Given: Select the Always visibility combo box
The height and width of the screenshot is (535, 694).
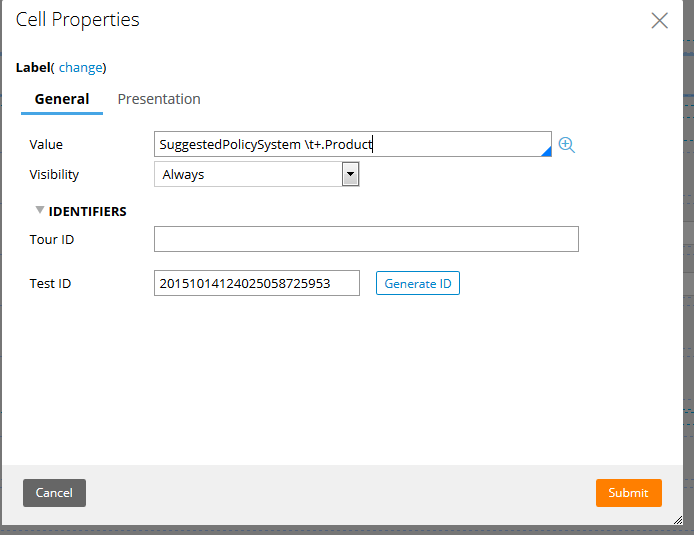Looking at the screenshot, I should (x=257, y=174).
